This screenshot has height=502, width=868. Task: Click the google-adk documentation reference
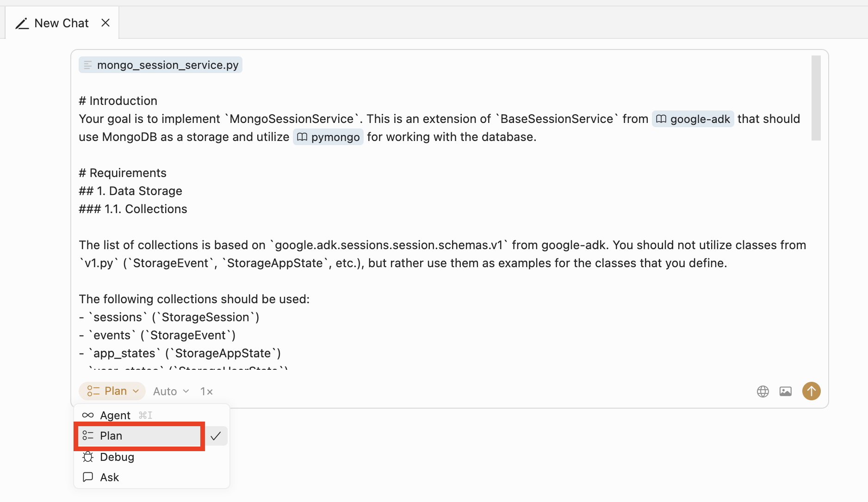(x=693, y=119)
